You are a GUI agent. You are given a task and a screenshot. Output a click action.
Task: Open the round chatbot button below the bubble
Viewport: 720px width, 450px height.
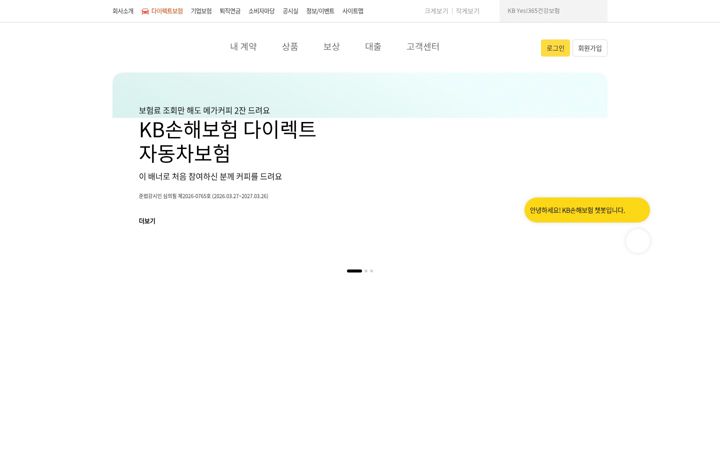click(x=638, y=241)
